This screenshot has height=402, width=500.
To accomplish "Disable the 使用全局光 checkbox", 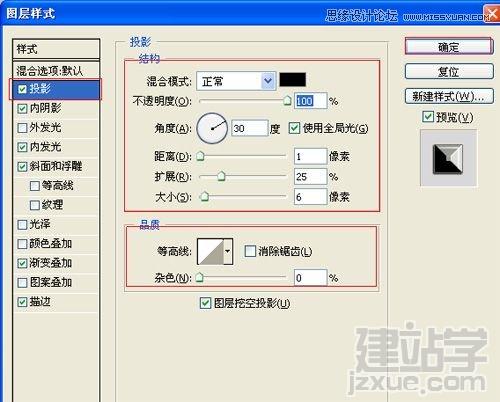I will click(x=294, y=128).
